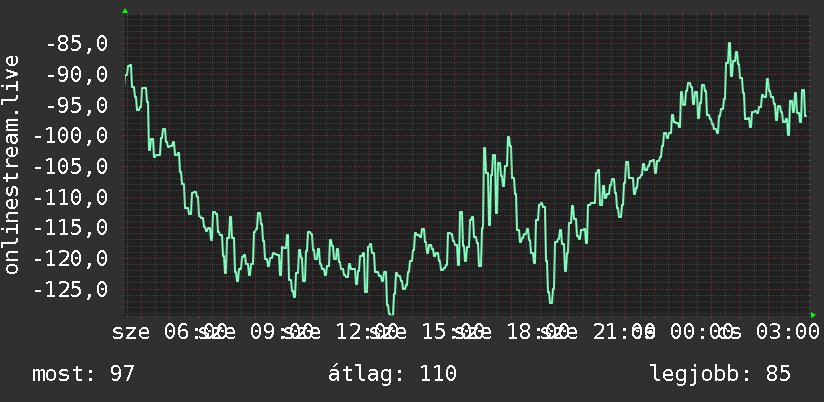This screenshot has width=824, height=402.
Task: Click the -105,0 y-axis label
Action: point(70,167)
